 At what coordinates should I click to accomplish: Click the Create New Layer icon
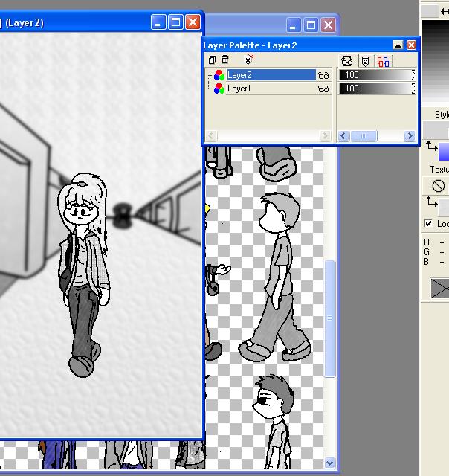(212, 59)
